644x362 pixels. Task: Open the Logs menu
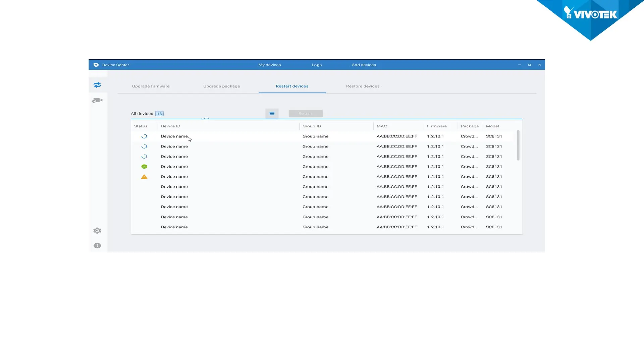317,65
